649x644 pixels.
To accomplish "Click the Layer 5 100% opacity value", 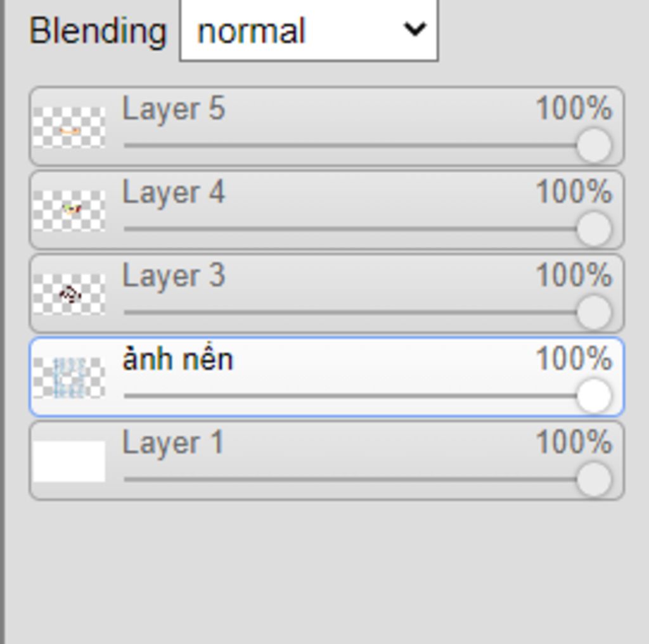I will pyautogui.click(x=574, y=108).
